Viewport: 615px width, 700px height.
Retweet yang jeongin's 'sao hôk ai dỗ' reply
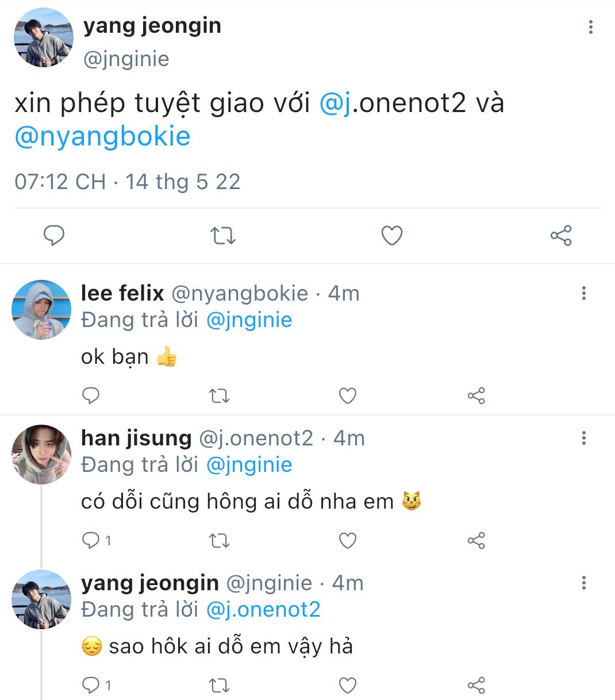click(x=219, y=685)
